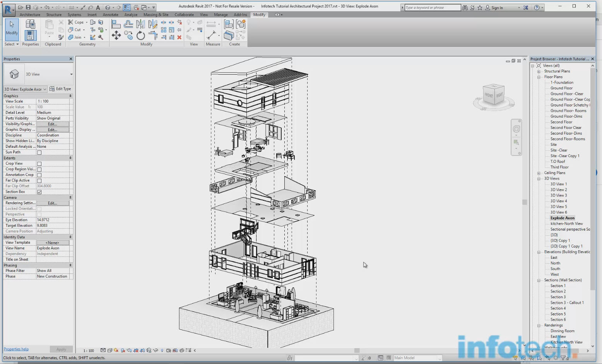Select Trim/Extend to Corner tool
The height and width of the screenshot is (364, 602).
tap(153, 36)
